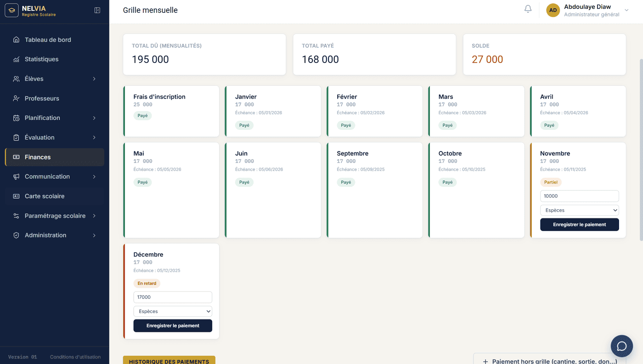Screen dimensions: 643x364
Task: Click the Élèves people icon
Action: 16,79
